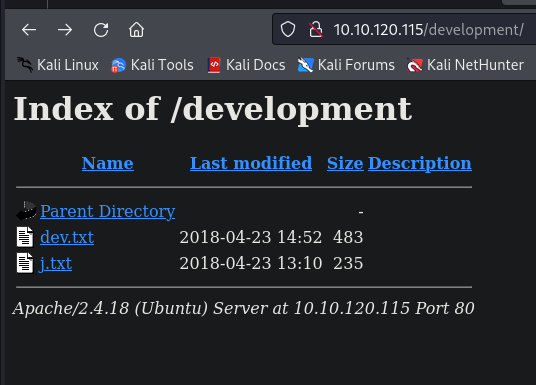Click the Parent Directory back-arrow icon
The image size is (536, 385).
[26, 211]
